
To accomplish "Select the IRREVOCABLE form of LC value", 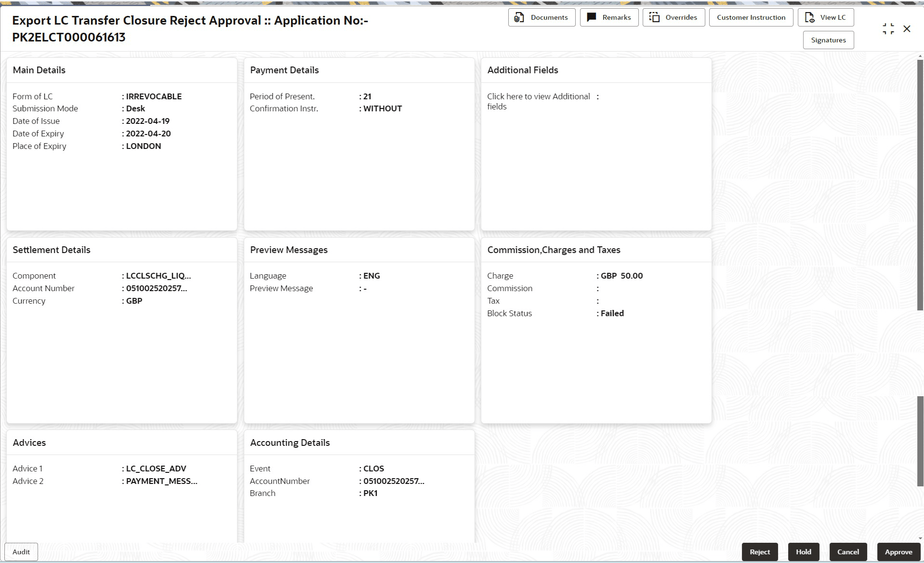I will click(x=154, y=96).
